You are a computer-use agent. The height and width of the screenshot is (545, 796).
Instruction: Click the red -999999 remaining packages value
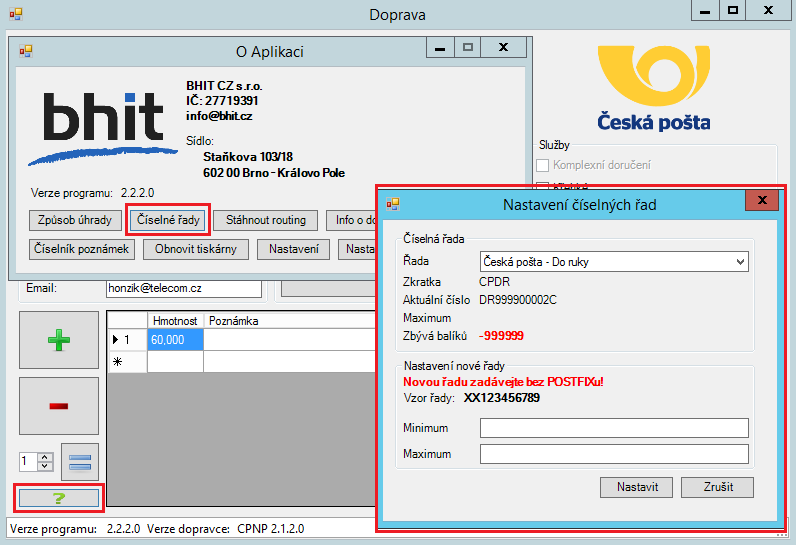501,336
